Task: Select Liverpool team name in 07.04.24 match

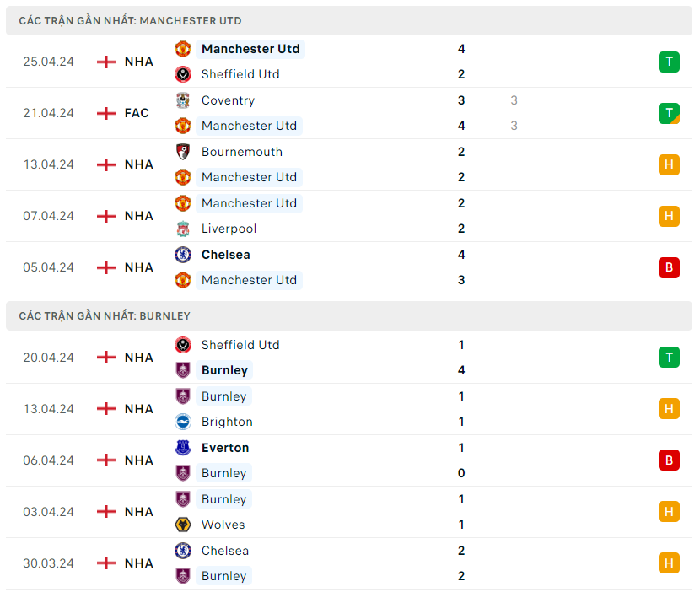Action: pos(229,229)
